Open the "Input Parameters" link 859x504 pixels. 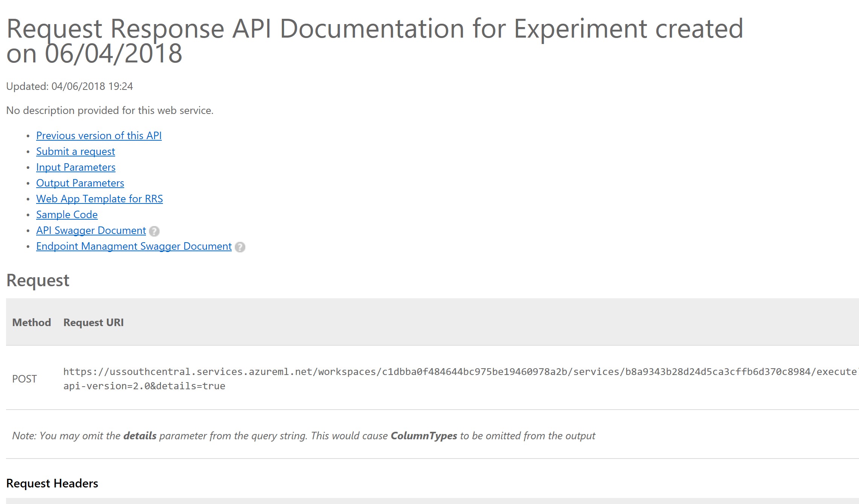[x=75, y=167]
